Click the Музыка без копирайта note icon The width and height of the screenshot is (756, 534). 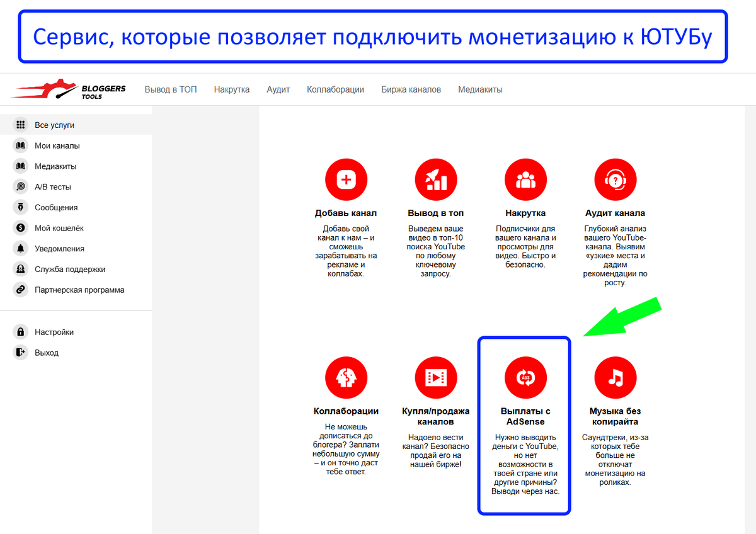[616, 378]
